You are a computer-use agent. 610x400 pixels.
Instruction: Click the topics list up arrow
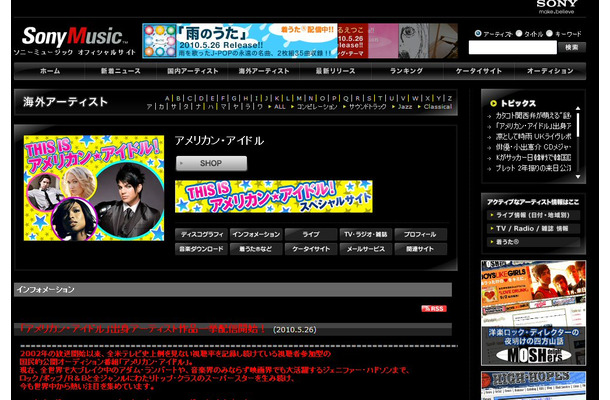(x=578, y=109)
